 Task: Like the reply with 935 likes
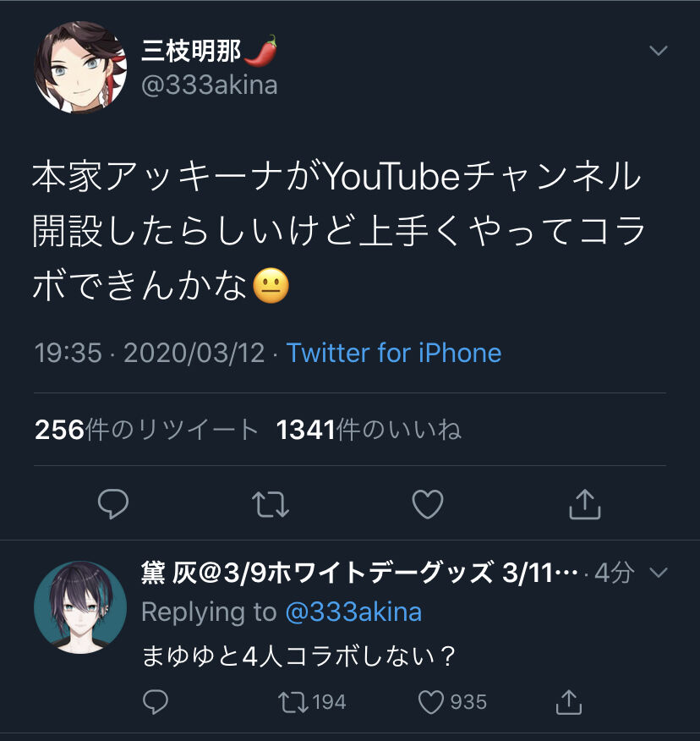(x=433, y=701)
